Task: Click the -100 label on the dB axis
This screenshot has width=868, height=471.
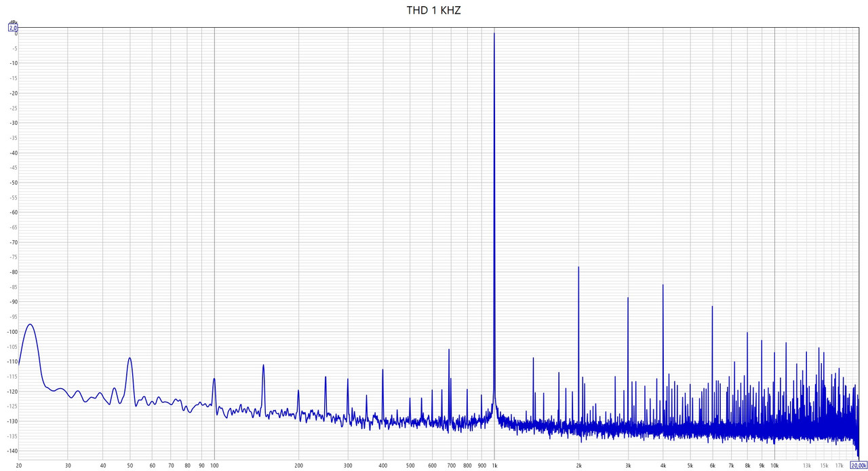Action: coord(13,332)
